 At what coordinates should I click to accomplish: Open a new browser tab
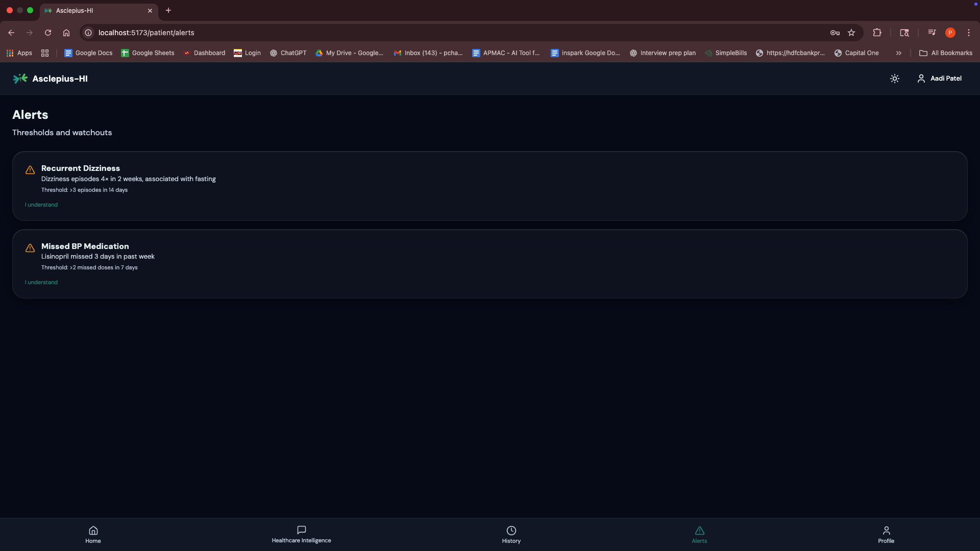[168, 10]
